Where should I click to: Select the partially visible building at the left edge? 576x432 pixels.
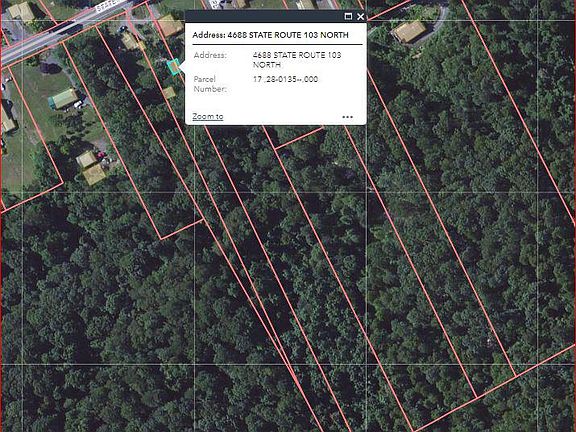[7, 119]
